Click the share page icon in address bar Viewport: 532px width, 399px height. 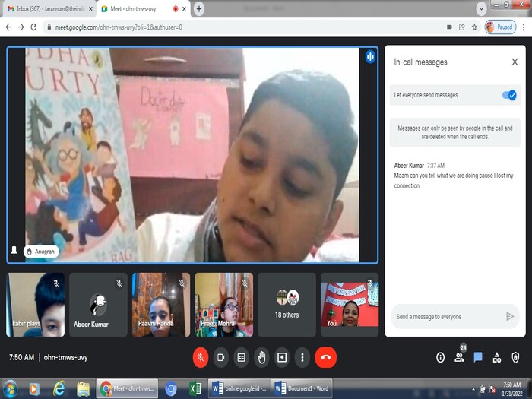(x=462, y=27)
